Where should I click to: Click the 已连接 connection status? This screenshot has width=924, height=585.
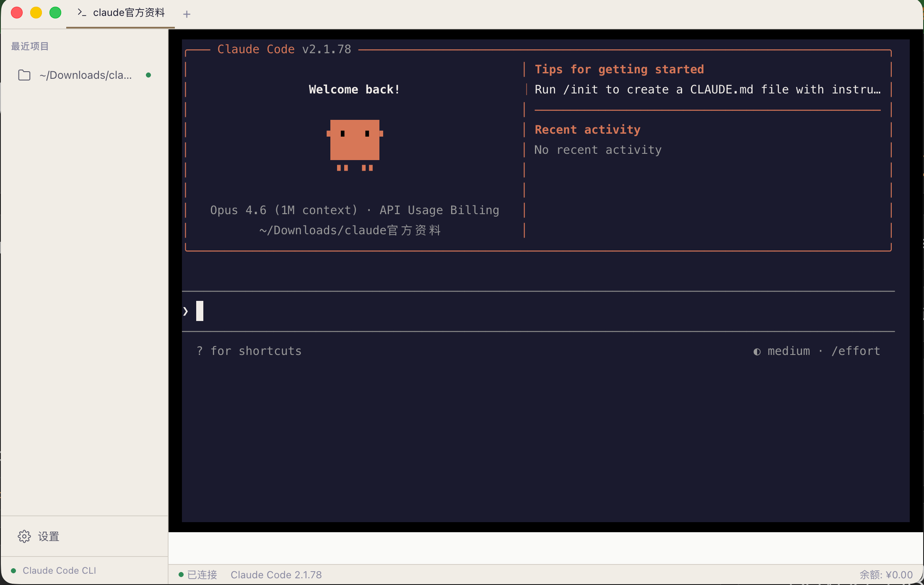coord(202,575)
